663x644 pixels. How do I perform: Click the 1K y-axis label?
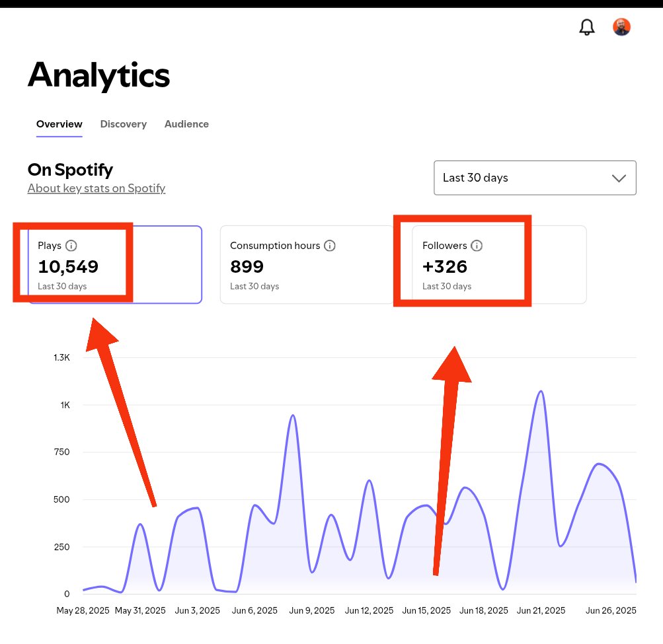pyautogui.click(x=65, y=406)
